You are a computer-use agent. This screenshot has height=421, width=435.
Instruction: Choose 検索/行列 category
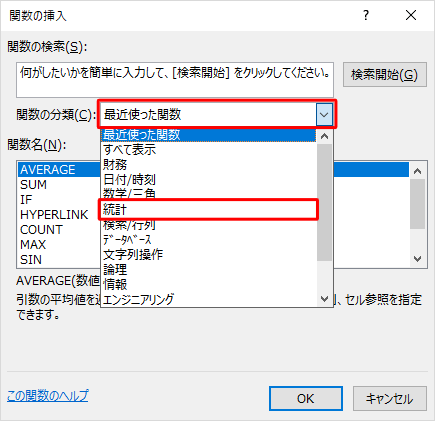[209, 226]
